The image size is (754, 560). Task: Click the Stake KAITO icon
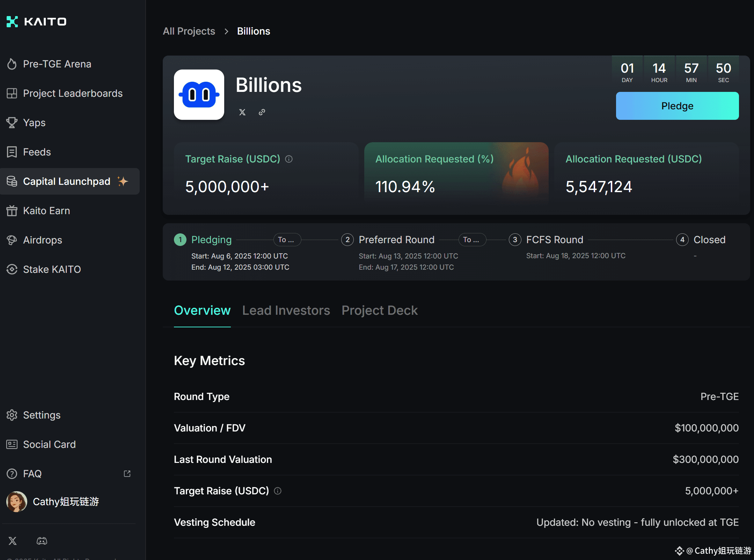point(12,269)
